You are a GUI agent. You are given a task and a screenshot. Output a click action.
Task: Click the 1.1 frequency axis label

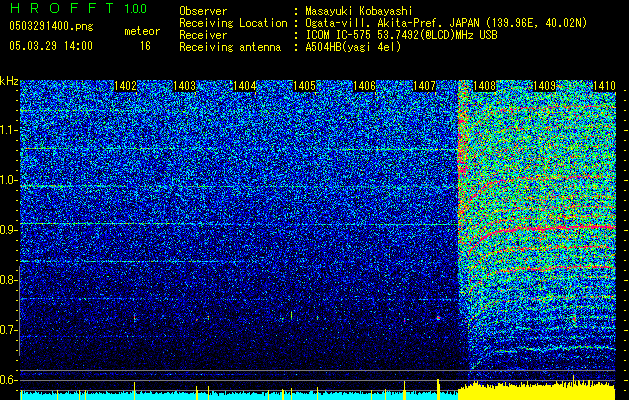8,130
